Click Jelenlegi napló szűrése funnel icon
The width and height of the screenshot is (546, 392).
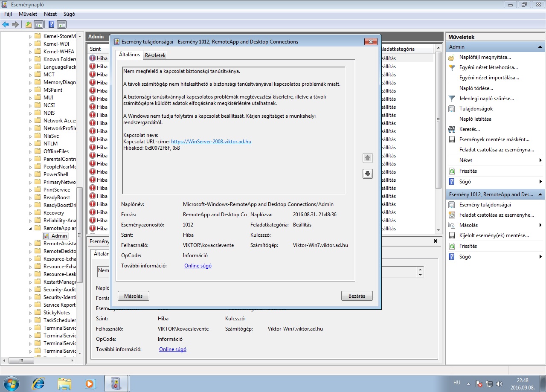452,99
